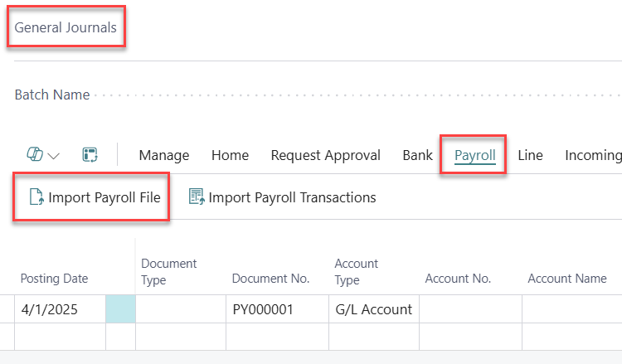Select the PY000001 document number cell

277,309
